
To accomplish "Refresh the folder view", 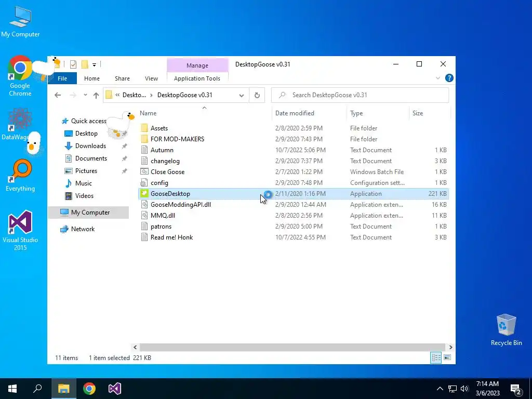I will coord(257,95).
